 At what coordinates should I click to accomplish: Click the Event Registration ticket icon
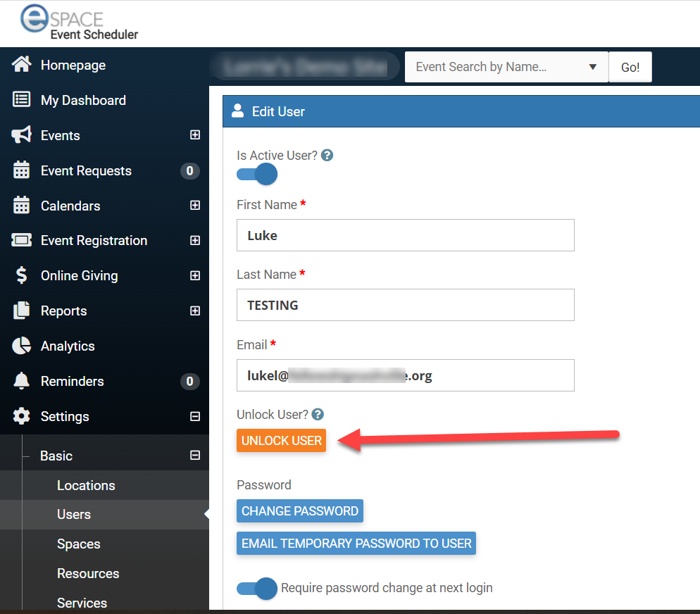pos(22,240)
